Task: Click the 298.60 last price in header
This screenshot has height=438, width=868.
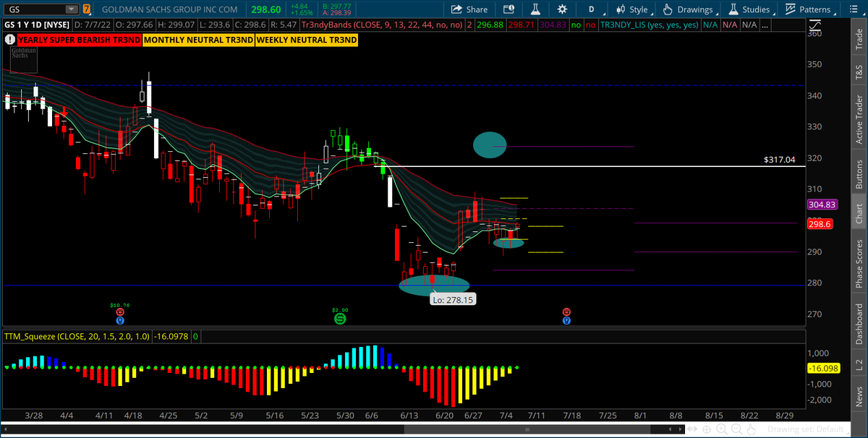Action: [265, 9]
